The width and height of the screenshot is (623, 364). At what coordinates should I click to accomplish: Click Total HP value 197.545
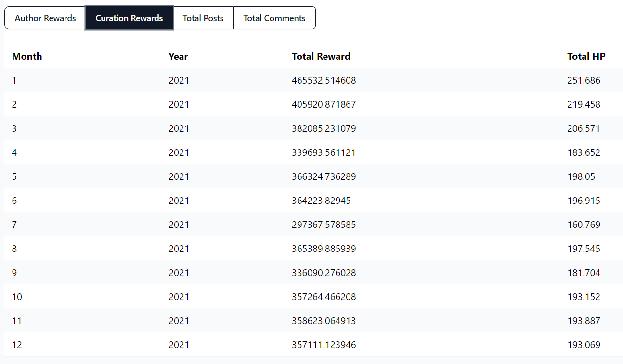[584, 249]
